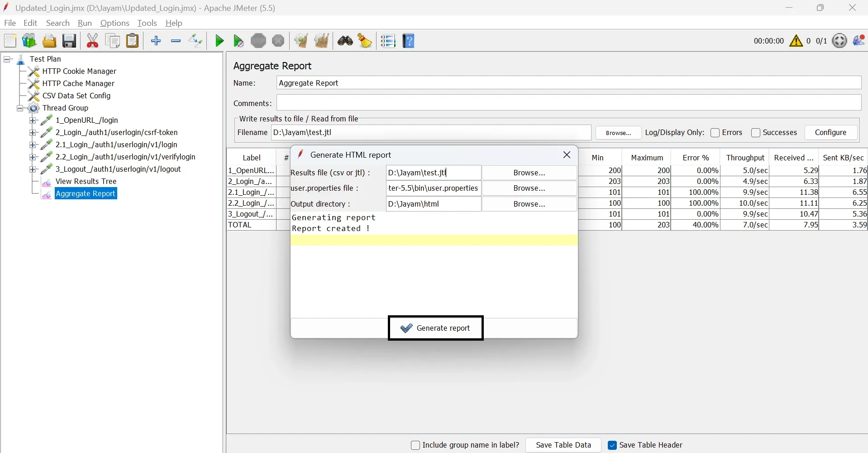The height and width of the screenshot is (453, 868).
Task: Select View Results Tree in tree
Action: tap(86, 181)
